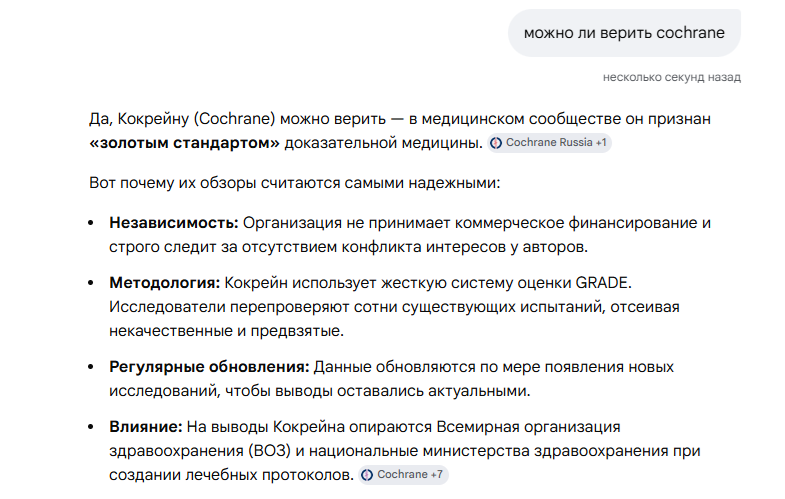Click the '+1' counter next to Cochrane Russia
The height and width of the screenshot is (499, 785).
(x=601, y=143)
